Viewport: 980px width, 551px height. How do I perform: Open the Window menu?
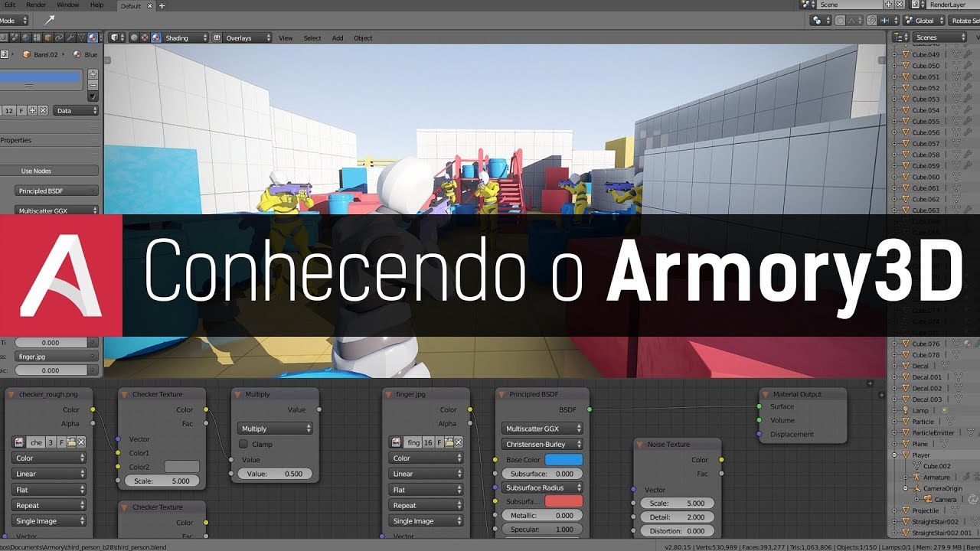[68, 5]
